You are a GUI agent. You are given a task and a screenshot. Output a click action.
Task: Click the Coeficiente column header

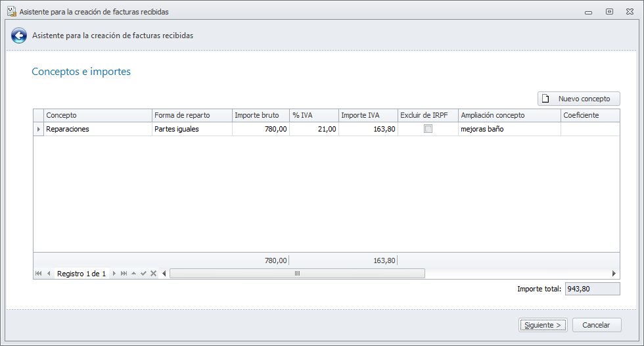590,116
